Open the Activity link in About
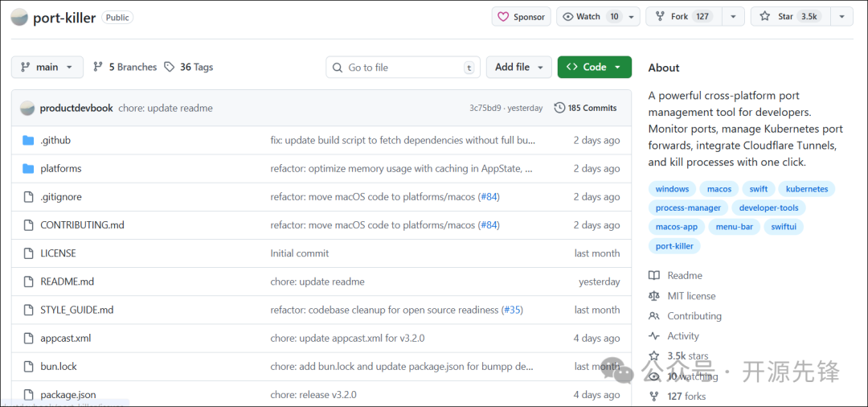Viewport: 868px width, 407px height. click(x=683, y=335)
